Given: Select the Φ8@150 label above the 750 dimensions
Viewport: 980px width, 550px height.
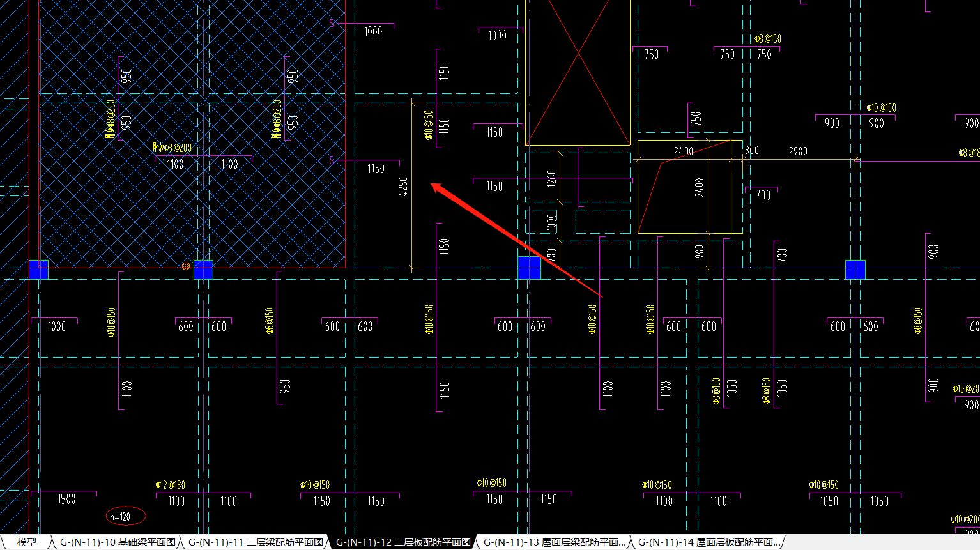Looking at the screenshot, I should point(767,39).
